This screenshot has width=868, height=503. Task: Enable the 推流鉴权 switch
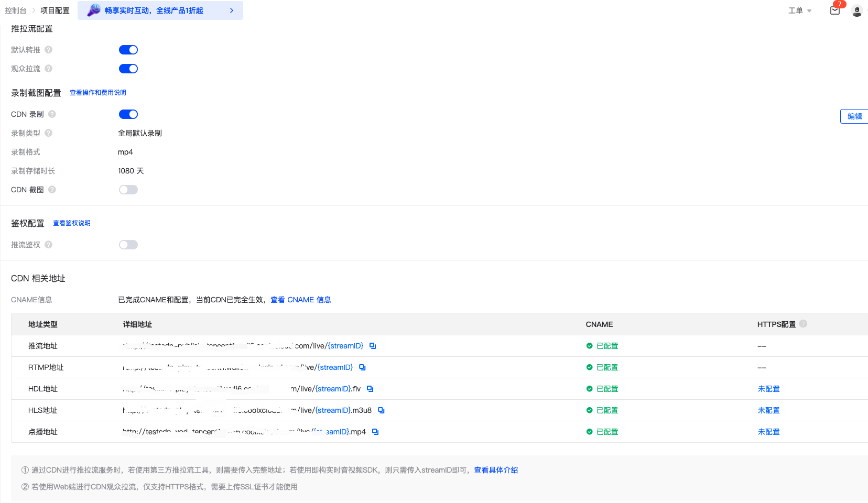128,245
